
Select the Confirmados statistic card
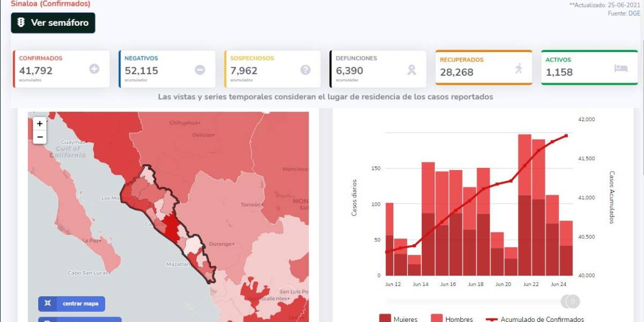[61, 69]
